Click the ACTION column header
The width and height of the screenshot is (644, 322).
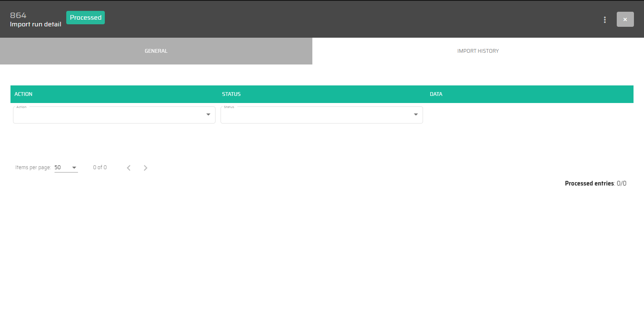(23, 94)
